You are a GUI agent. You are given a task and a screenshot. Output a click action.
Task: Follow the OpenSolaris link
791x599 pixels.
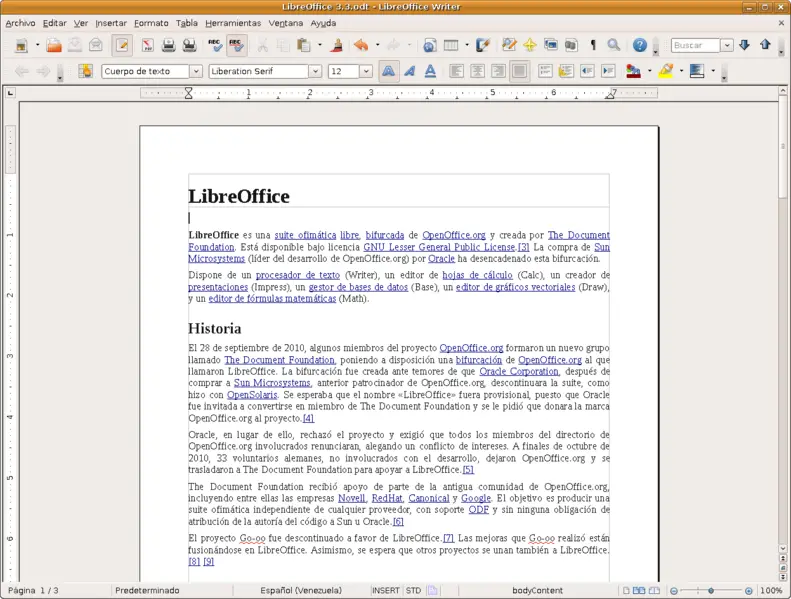point(252,395)
